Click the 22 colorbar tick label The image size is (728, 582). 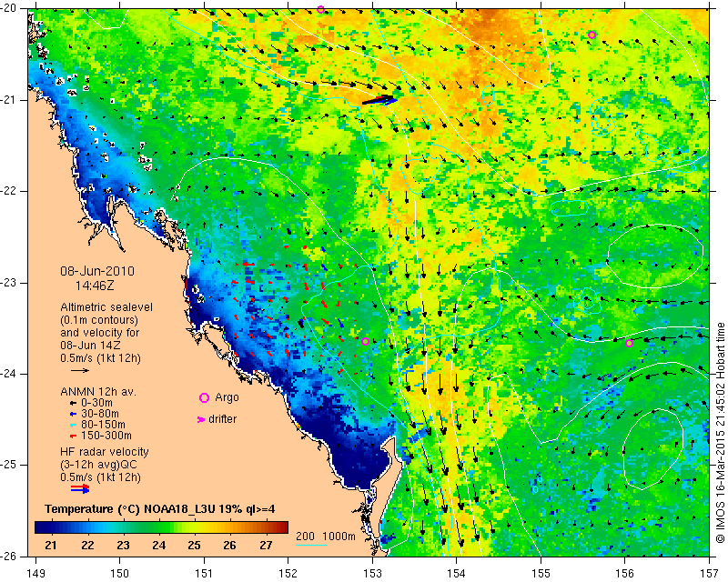point(87,546)
